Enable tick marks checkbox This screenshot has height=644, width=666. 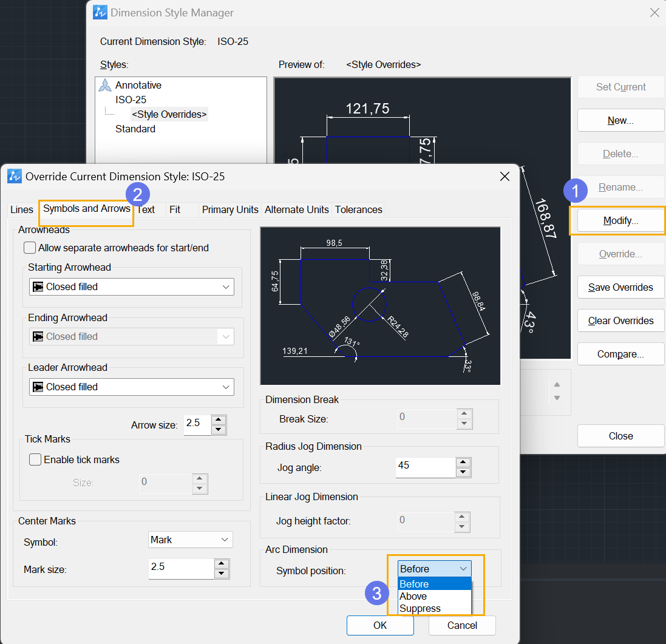point(35,459)
